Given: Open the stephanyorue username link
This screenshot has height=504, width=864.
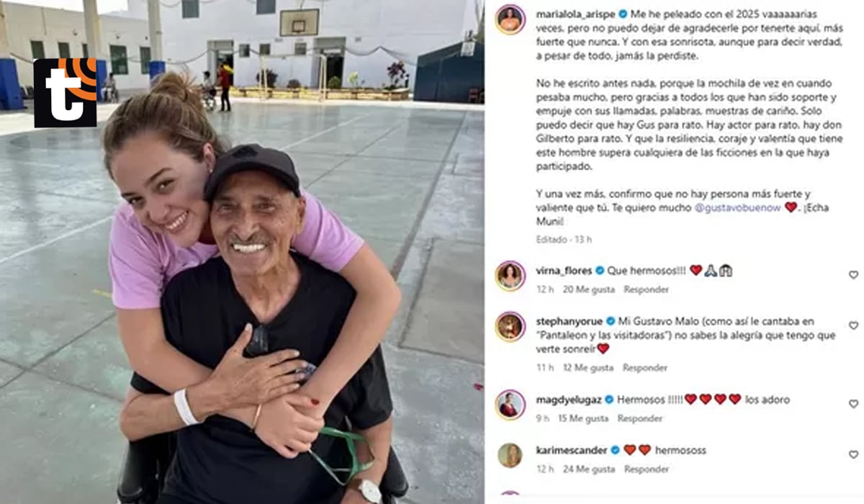Looking at the screenshot, I should tap(570, 321).
